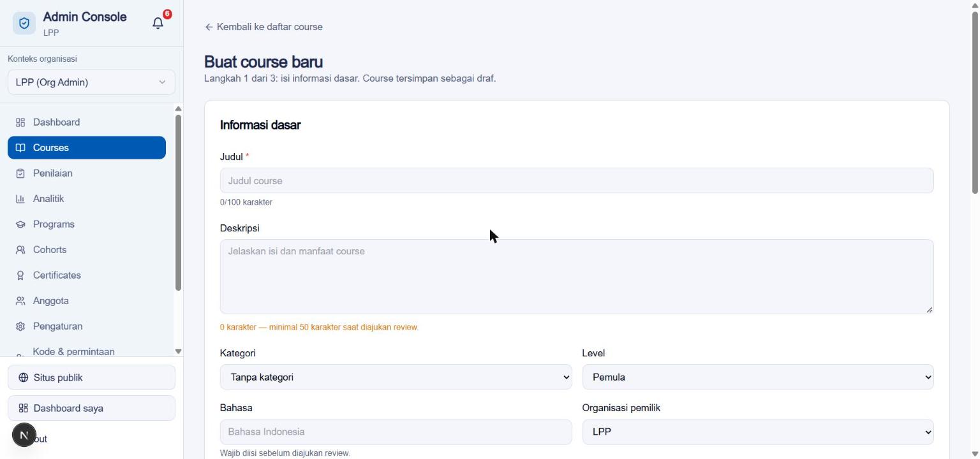
Task: Click the Deskripsi textarea
Action: [x=577, y=277]
